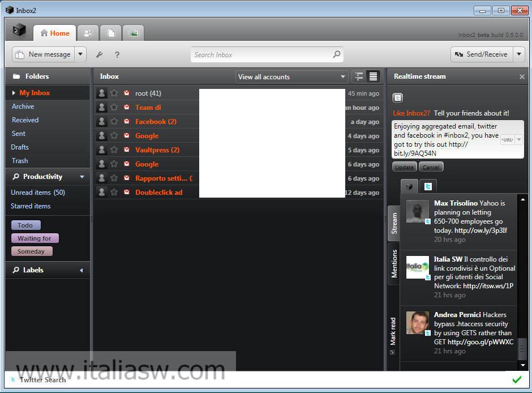Click the mail icon on Team di row

point(127,107)
